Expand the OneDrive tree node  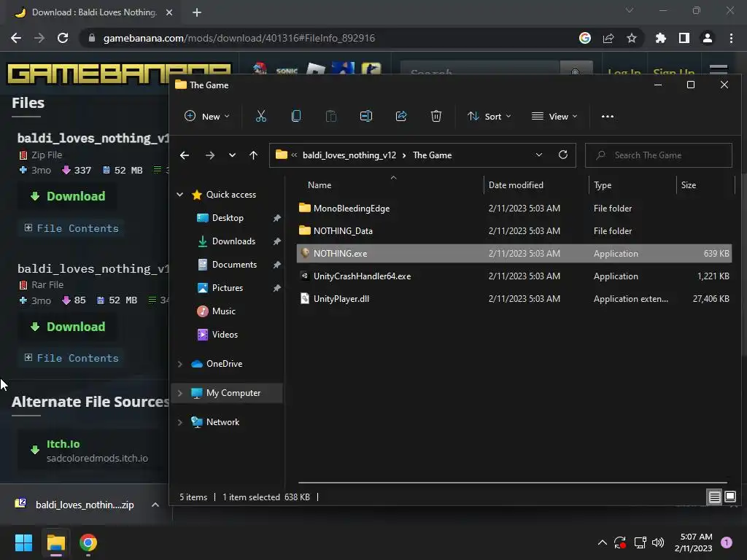180,364
